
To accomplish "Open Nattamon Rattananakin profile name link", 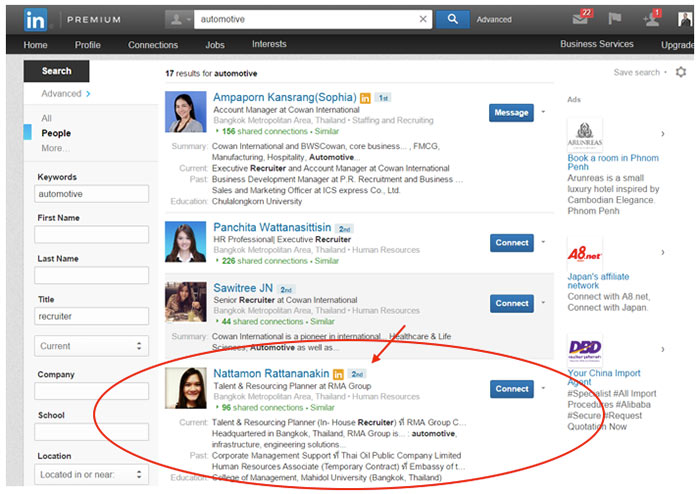I will (271, 374).
